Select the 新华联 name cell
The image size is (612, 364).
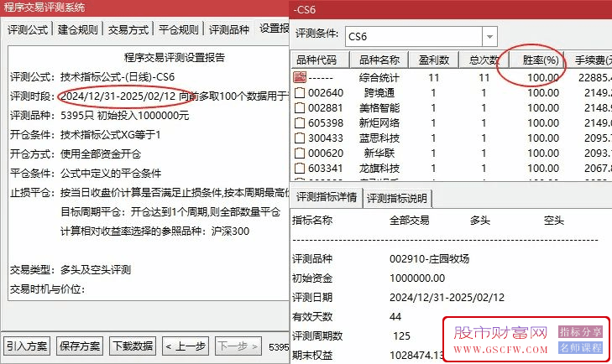[379, 153]
